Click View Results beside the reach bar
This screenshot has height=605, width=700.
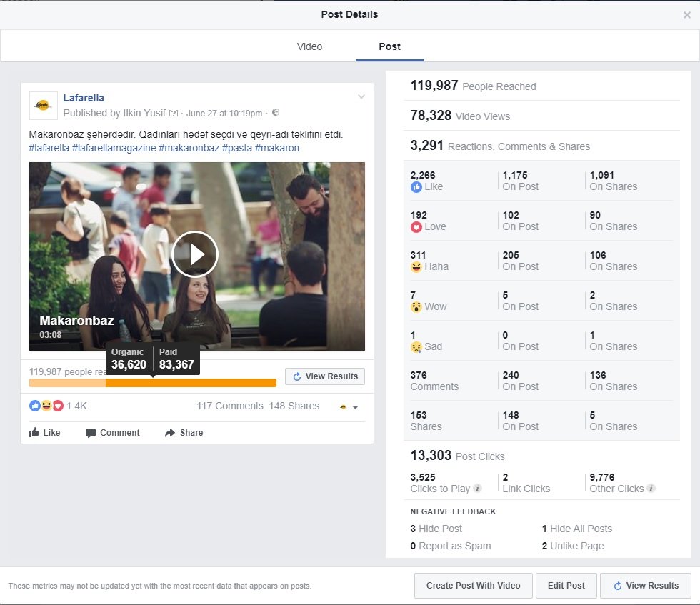[x=325, y=376]
